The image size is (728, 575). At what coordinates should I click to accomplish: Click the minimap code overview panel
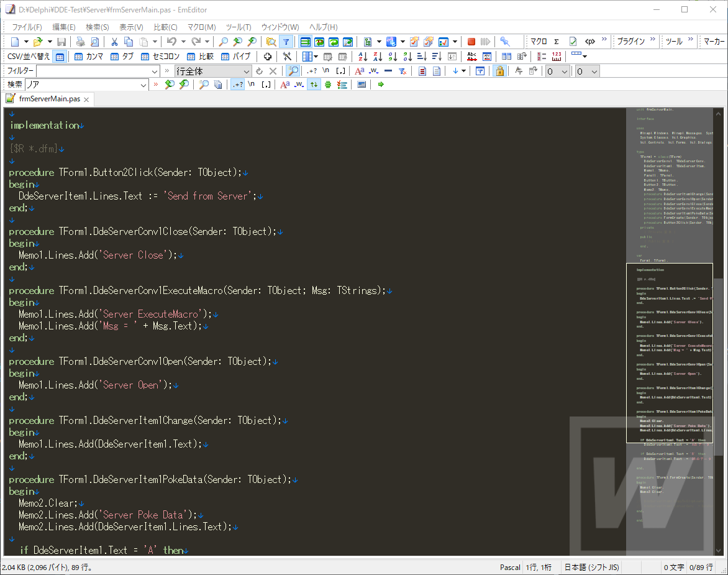[669, 331]
